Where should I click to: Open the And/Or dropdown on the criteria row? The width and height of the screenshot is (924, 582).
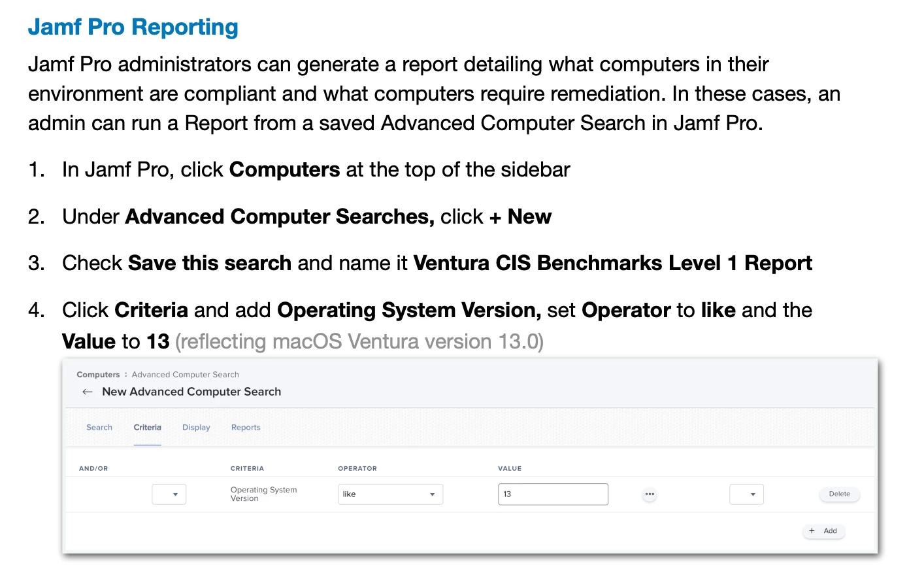(x=169, y=494)
